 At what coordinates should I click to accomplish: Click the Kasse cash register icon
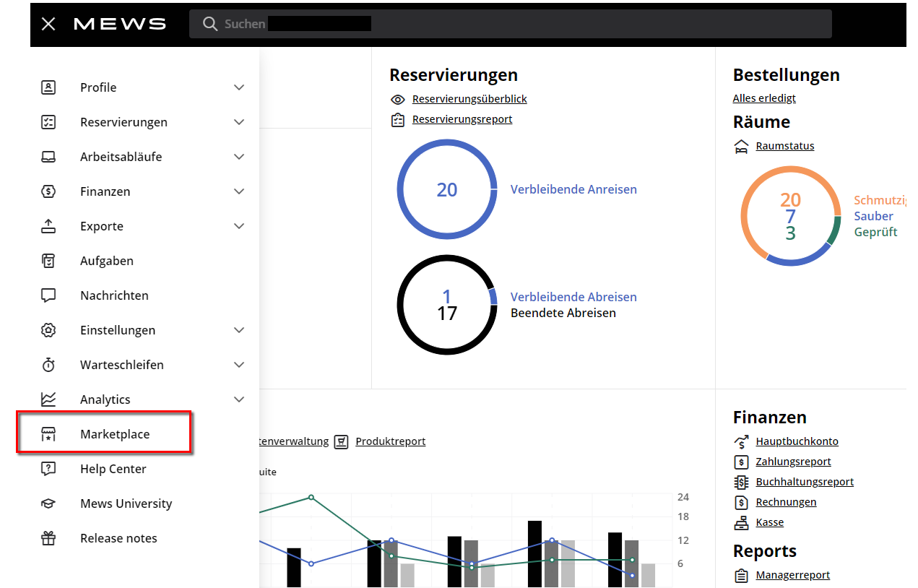coord(741,522)
